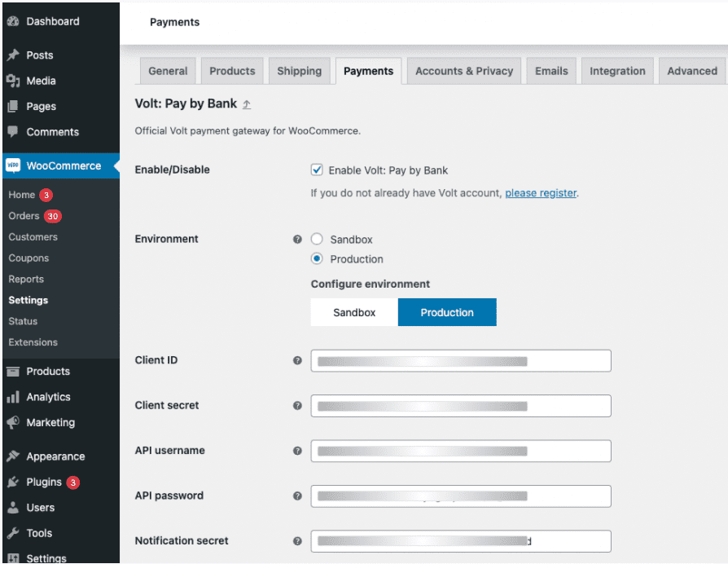Select the Sandbox environment radio button
The width and height of the screenshot is (728, 564).
[317, 240]
